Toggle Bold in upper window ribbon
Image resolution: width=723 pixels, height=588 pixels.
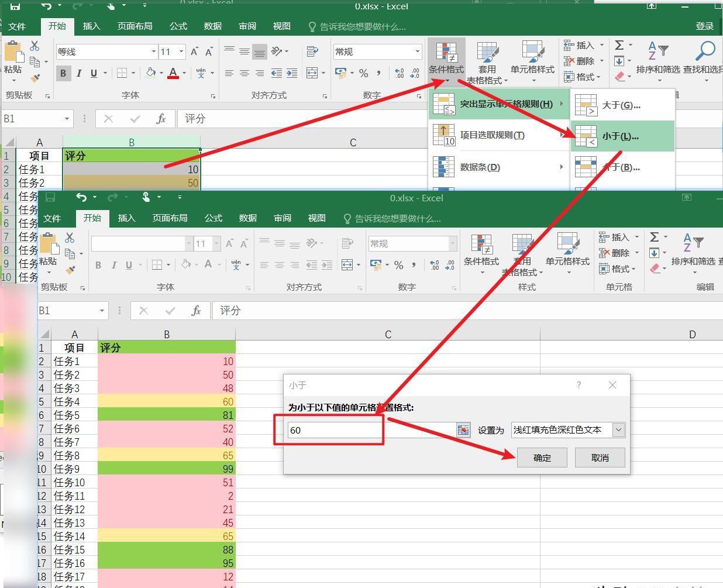click(63, 73)
